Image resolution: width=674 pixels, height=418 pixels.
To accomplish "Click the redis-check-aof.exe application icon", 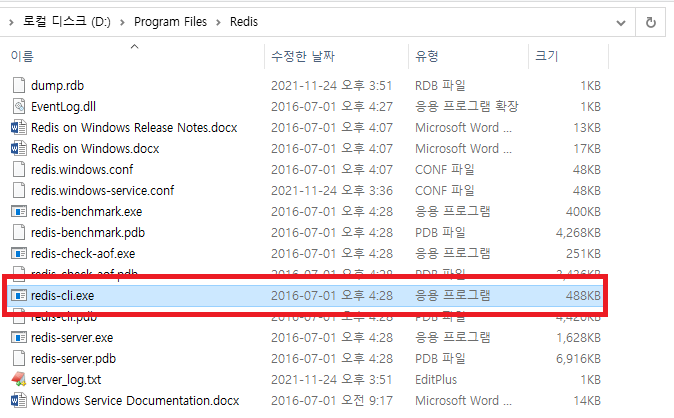I will pos(18,254).
